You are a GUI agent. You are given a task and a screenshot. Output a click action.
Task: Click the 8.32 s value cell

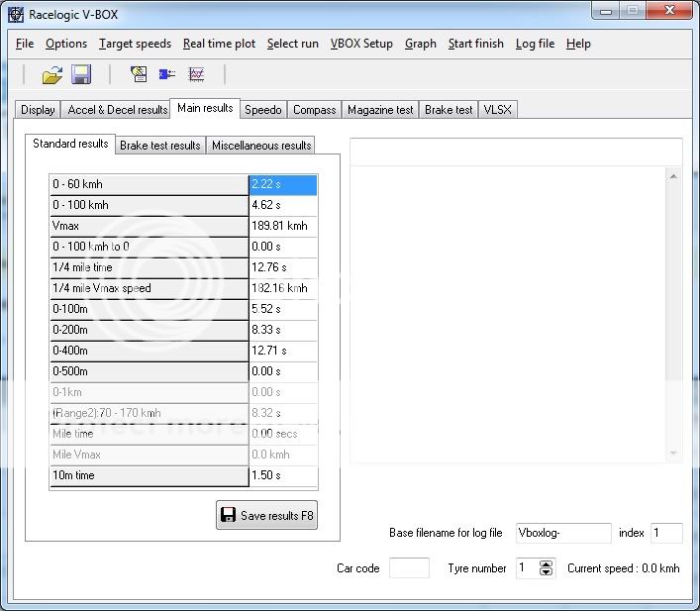pyautogui.click(x=283, y=413)
